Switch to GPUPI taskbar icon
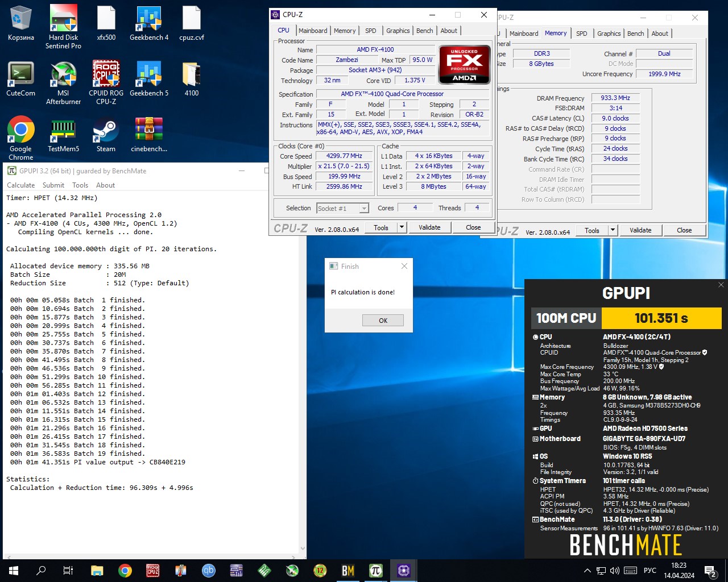 point(376,571)
